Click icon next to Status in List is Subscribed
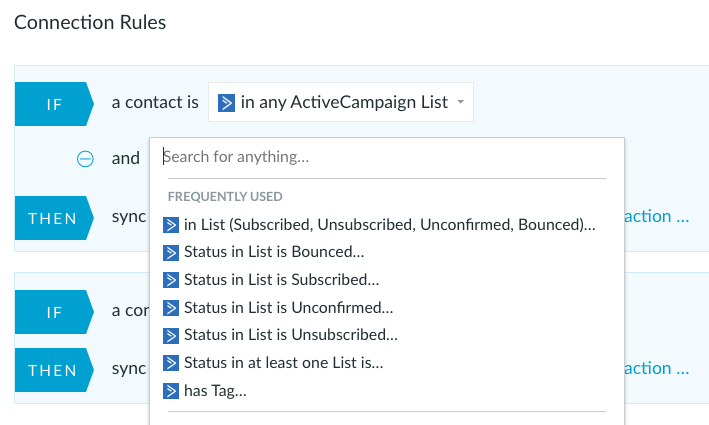The height and width of the screenshot is (425, 709). pos(171,280)
